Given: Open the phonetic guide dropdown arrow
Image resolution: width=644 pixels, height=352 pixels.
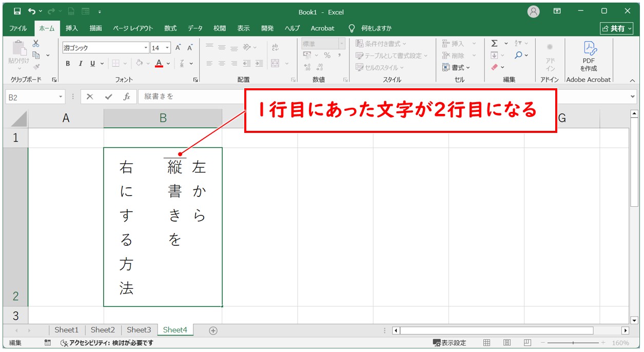Looking at the screenshot, I should pyautogui.click(x=191, y=64).
